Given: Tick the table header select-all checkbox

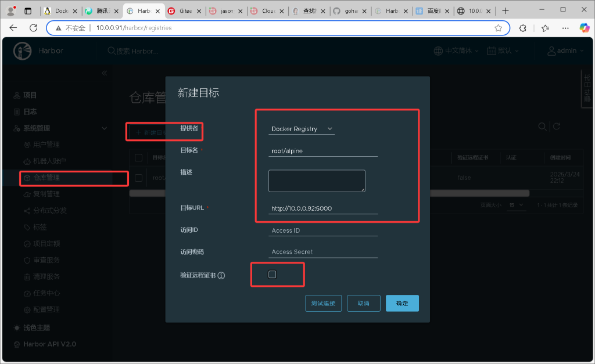Looking at the screenshot, I should point(138,157).
